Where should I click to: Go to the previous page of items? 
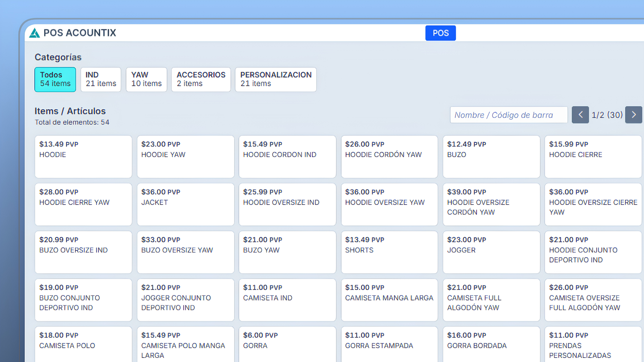click(580, 115)
